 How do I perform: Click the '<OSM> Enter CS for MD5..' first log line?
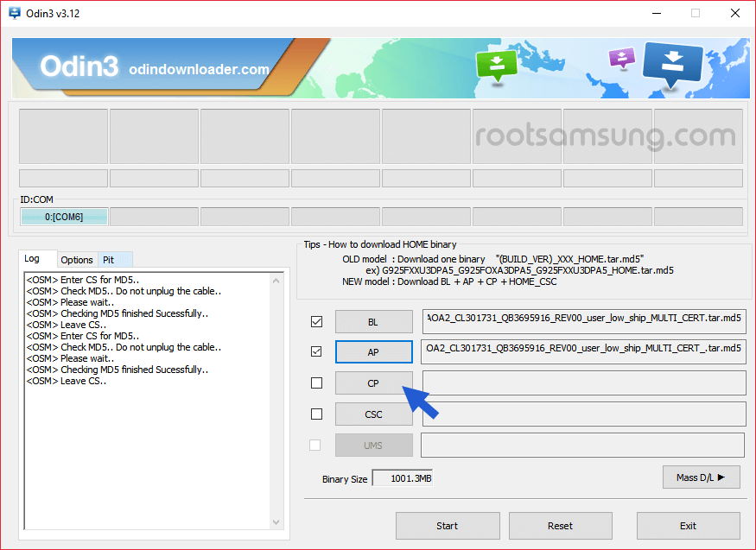[82, 280]
